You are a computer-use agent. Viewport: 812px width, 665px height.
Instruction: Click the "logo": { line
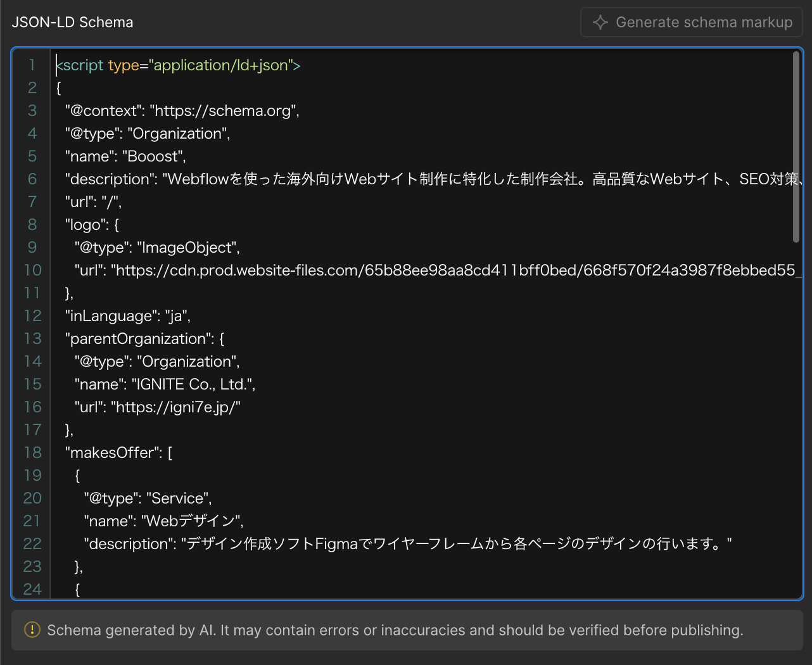click(92, 225)
